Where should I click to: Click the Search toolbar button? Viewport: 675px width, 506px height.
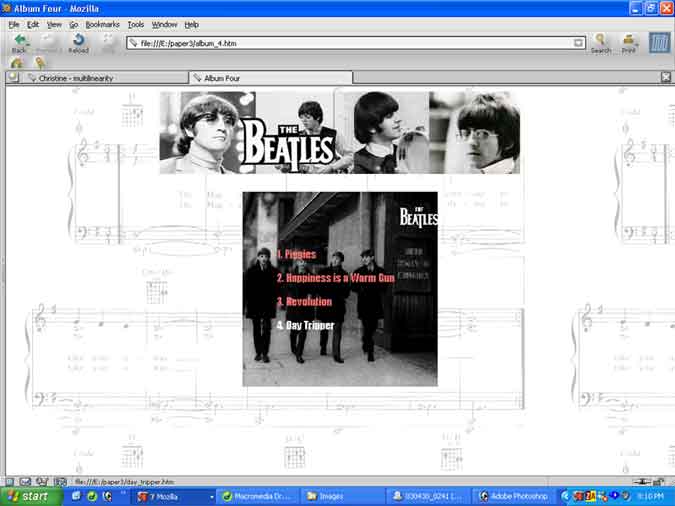600,42
